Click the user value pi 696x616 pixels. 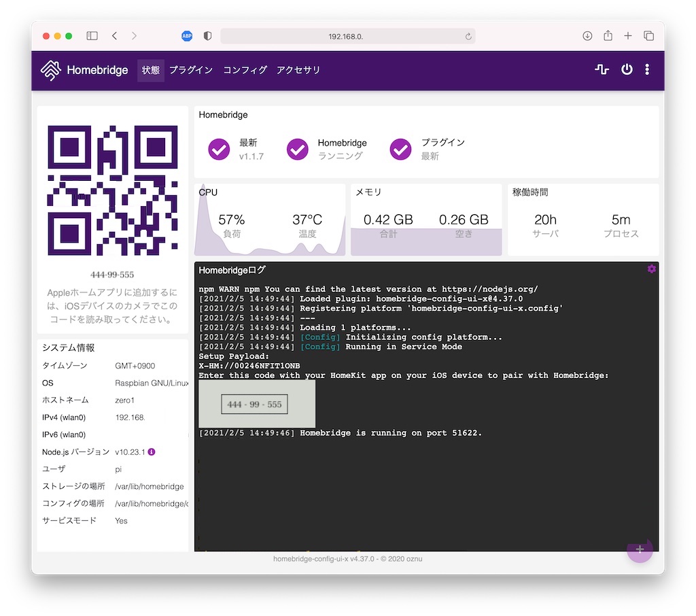coord(118,469)
